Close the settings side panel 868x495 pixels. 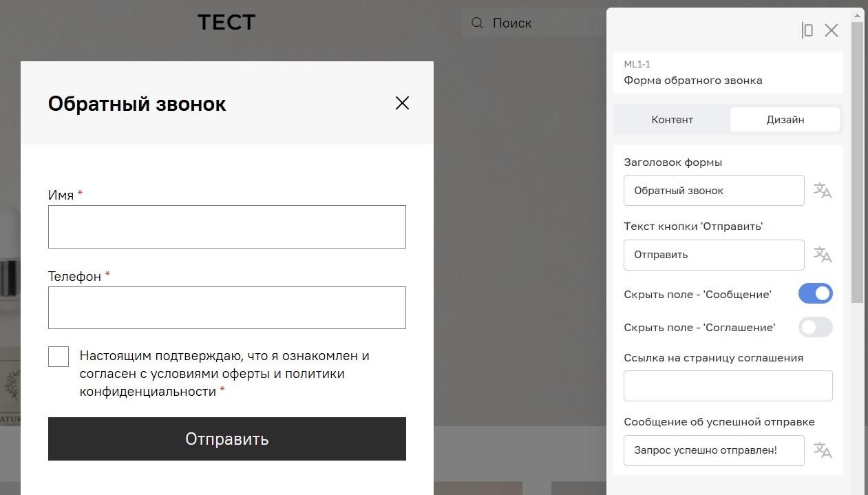[x=832, y=30]
